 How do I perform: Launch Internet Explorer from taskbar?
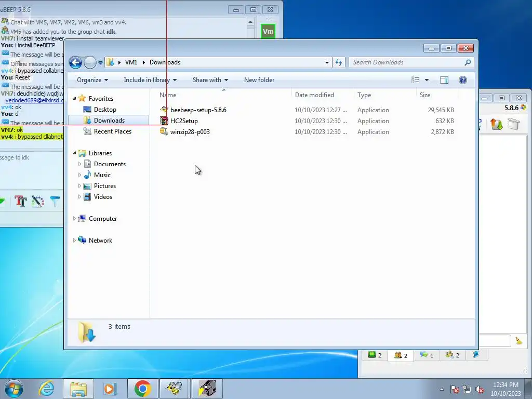click(x=46, y=389)
